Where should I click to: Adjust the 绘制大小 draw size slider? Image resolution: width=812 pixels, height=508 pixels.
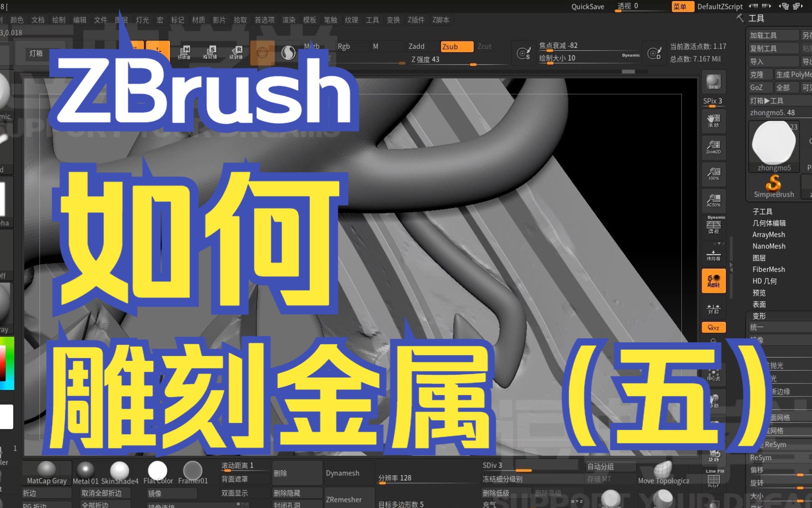click(589, 58)
